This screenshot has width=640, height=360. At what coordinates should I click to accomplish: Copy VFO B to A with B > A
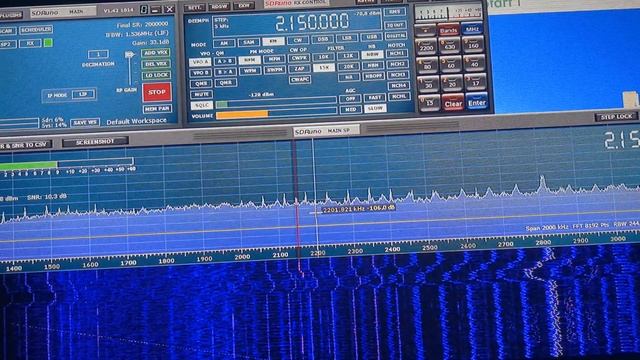pos(225,72)
